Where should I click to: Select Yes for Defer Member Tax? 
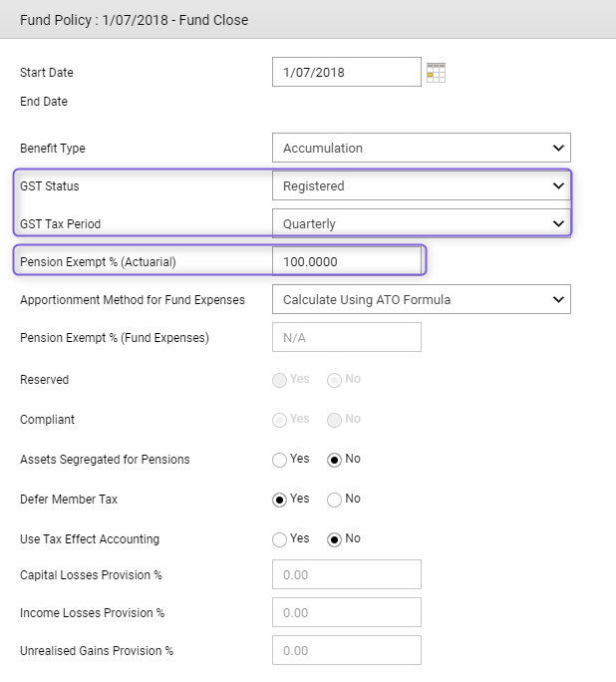click(x=279, y=500)
